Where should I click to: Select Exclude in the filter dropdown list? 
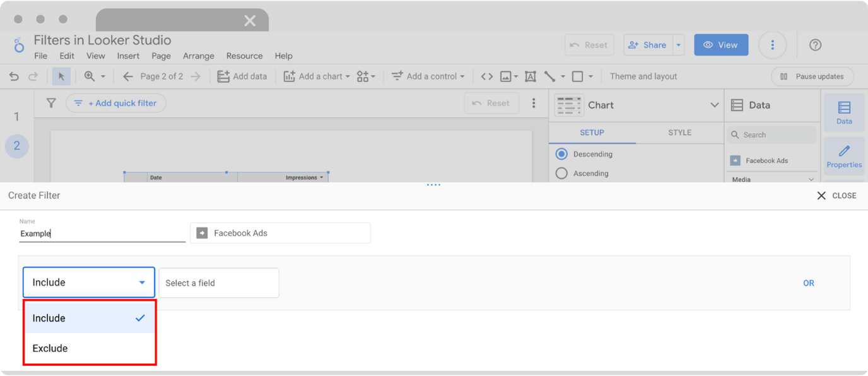49,348
